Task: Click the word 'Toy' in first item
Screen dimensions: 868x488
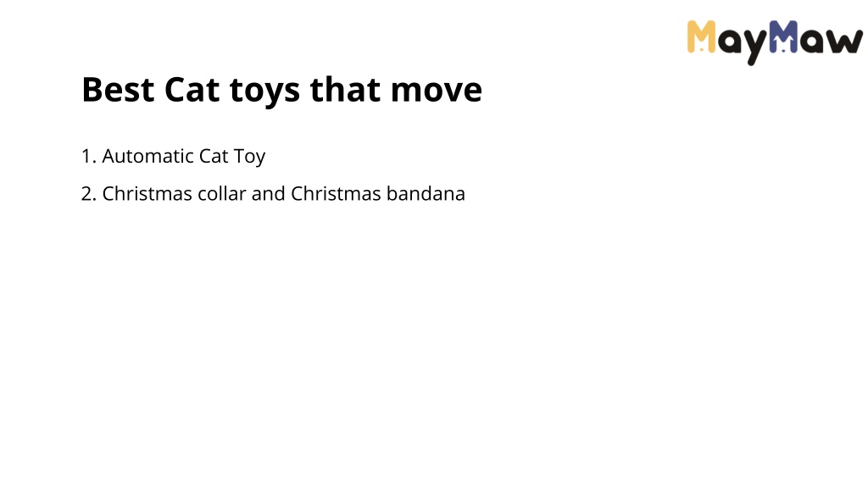Action: tap(250, 157)
